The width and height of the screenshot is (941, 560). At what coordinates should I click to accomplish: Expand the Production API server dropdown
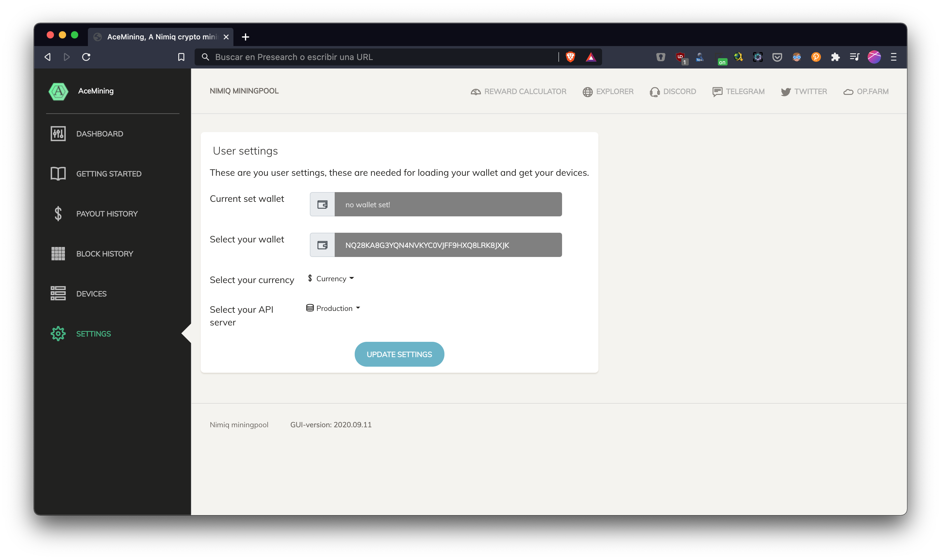(x=333, y=308)
